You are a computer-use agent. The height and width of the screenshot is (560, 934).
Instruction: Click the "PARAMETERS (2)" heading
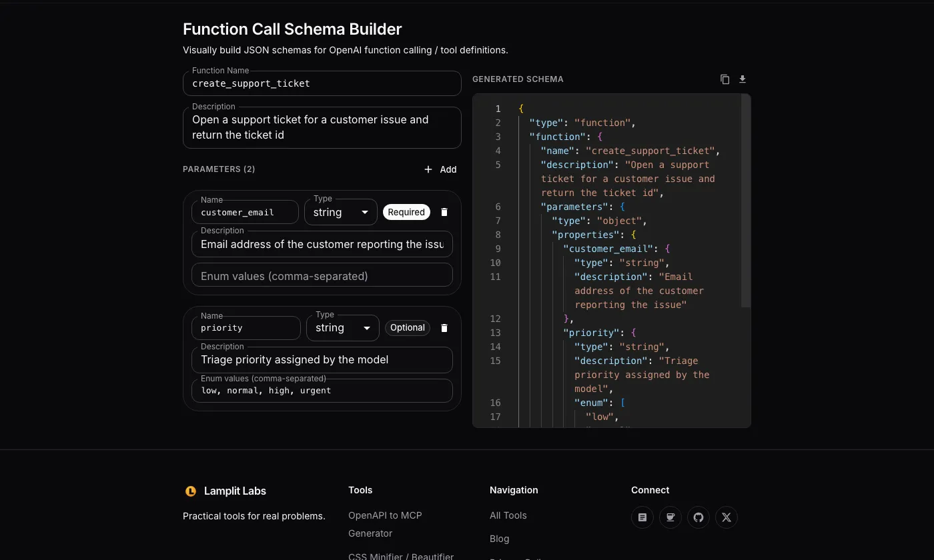coord(219,169)
